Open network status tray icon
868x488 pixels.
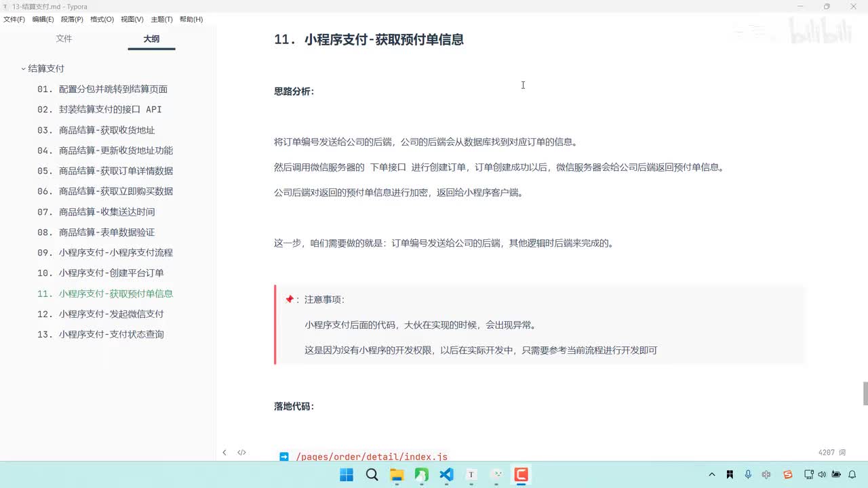809,474
